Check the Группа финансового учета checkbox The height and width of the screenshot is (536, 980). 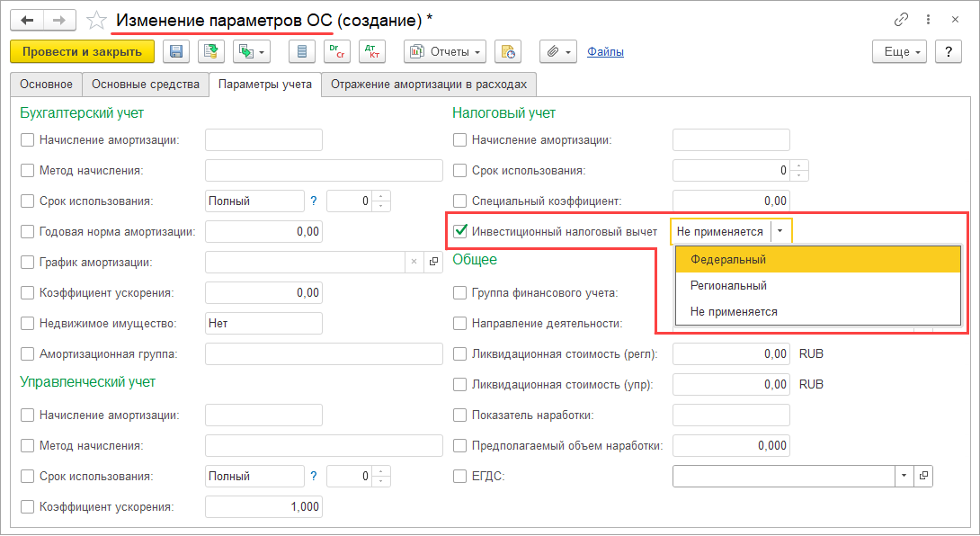point(460,292)
